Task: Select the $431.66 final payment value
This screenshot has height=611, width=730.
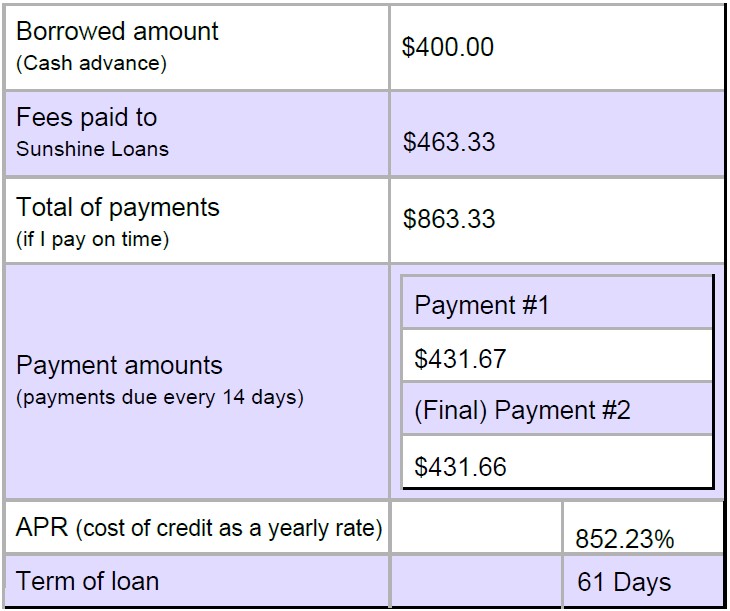Action: tap(460, 467)
